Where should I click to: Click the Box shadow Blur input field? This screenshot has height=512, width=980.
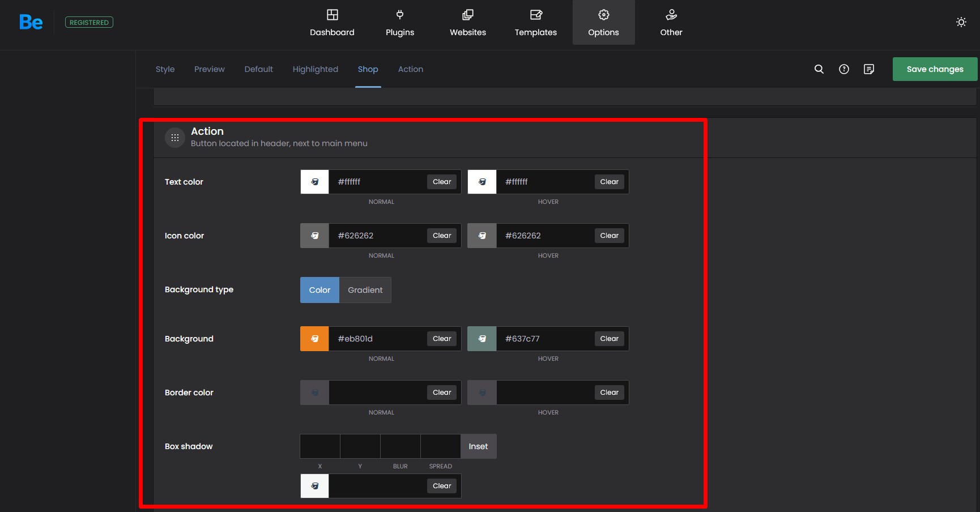point(400,446)
